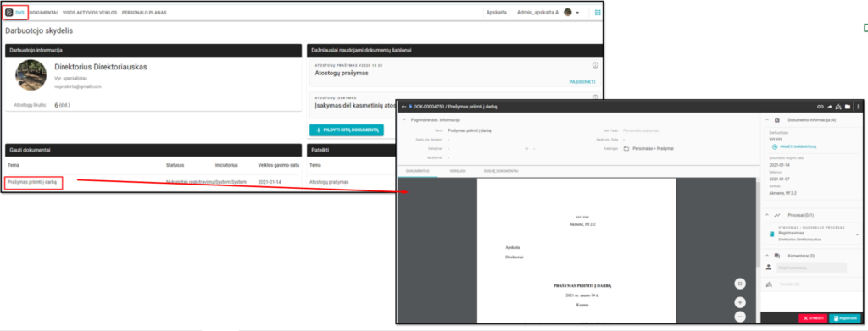Click the Direktorius Direktoriauskas employee name
The height and width of the screenshot is (331, 868).
pyautogui.click(x=101, y=67)
